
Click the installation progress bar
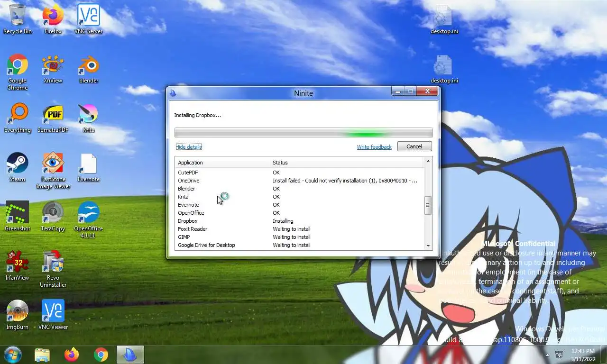pos(303,133)
